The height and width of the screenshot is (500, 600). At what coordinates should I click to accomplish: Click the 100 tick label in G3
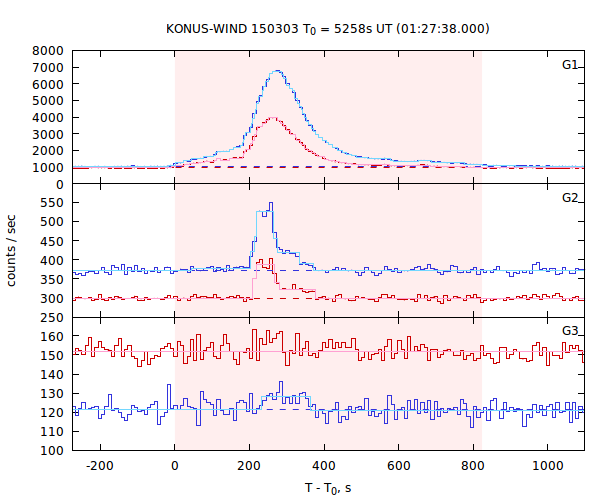(x=52, y=451)
